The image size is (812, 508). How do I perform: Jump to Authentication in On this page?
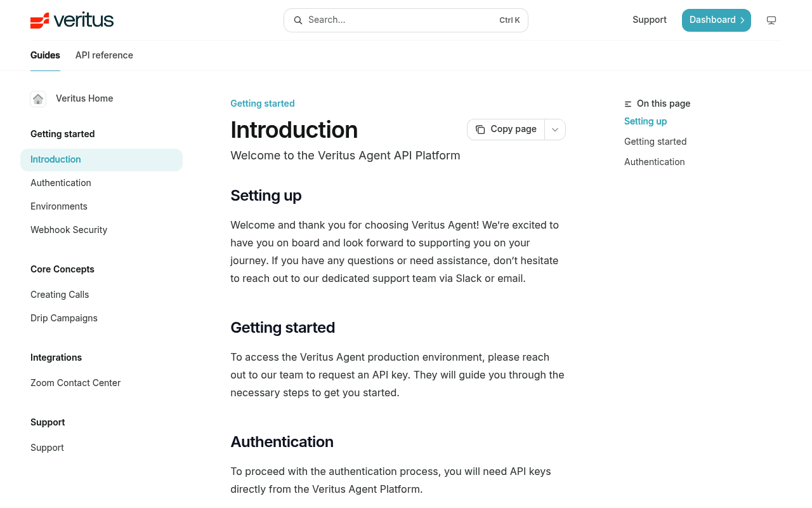[655, 162]
